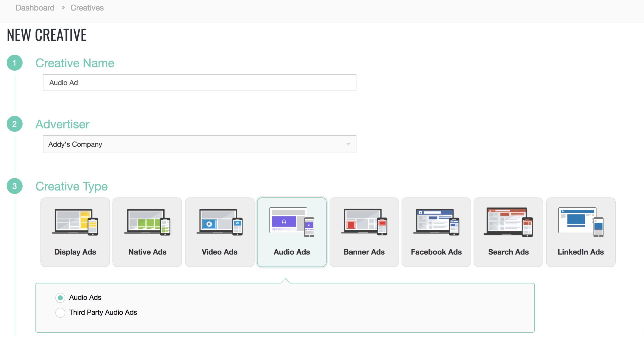
Task: Pick the Search Ads icon
Action: (x=508, y=222)
